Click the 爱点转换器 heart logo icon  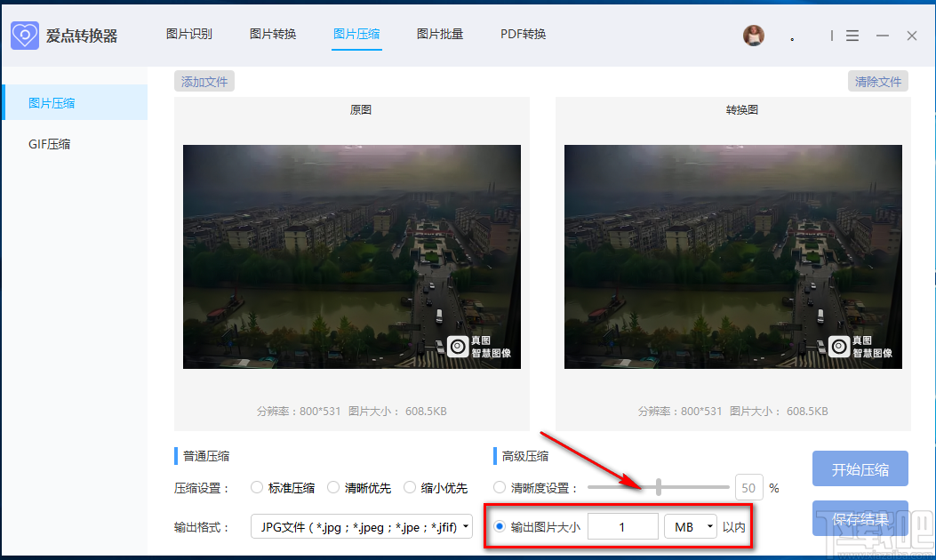[x=25, y=36]
